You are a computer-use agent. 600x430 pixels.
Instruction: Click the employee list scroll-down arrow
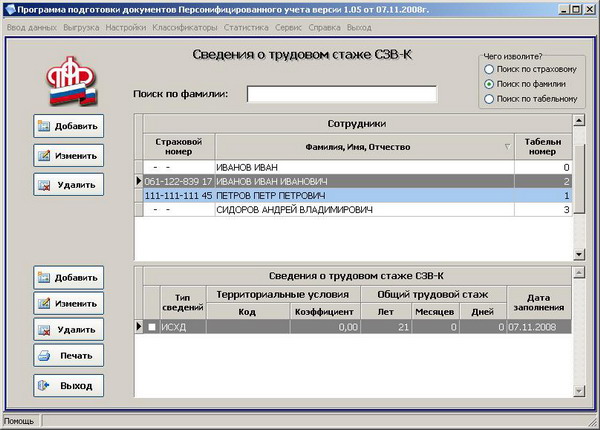coord(578,254)
